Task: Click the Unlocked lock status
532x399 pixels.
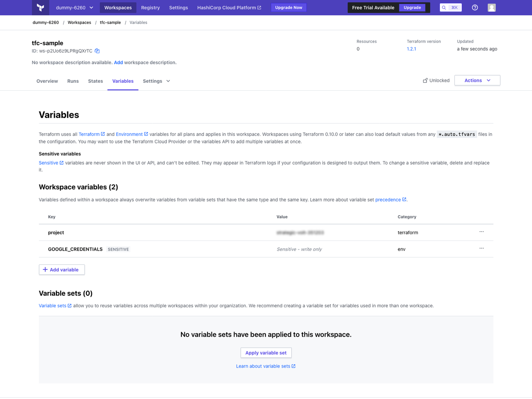Action: click(436, 81)
